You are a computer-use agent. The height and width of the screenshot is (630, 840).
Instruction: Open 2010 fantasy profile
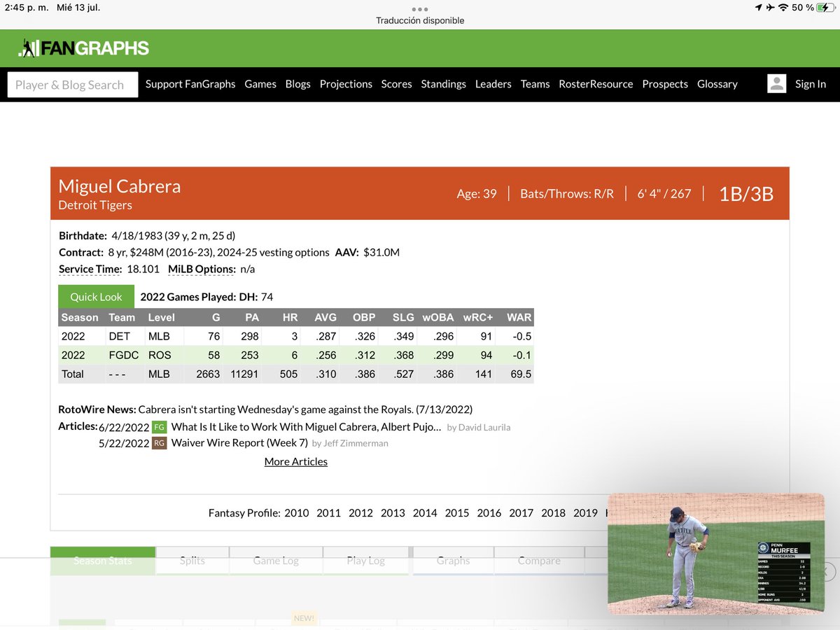(297, 513)
